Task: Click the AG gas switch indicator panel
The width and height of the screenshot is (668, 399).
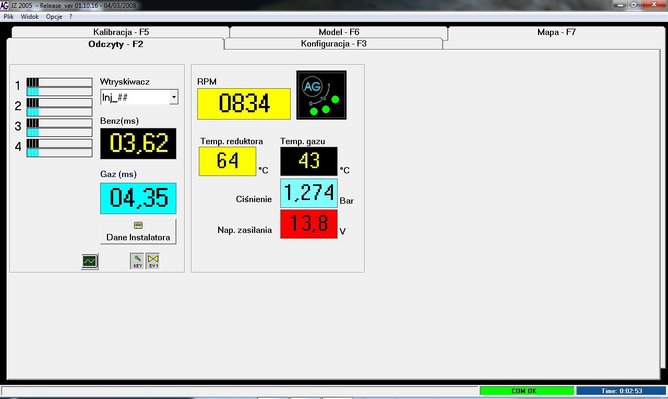Action: point(321,95)
